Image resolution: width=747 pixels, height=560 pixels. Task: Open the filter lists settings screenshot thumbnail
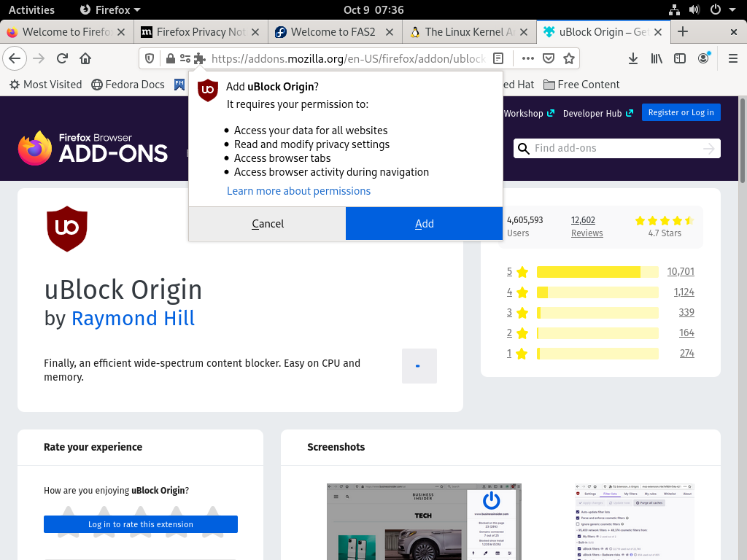(x=635, y=522)
